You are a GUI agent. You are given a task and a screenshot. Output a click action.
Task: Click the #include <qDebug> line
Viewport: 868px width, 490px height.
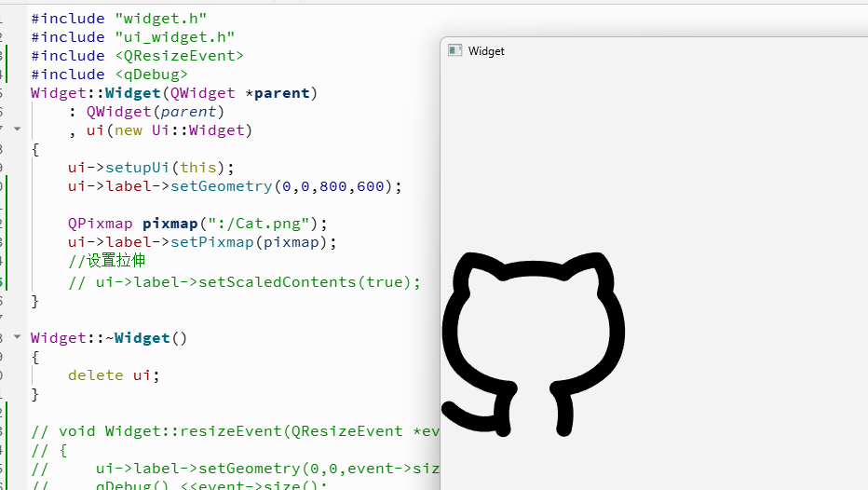click(110, 75)
